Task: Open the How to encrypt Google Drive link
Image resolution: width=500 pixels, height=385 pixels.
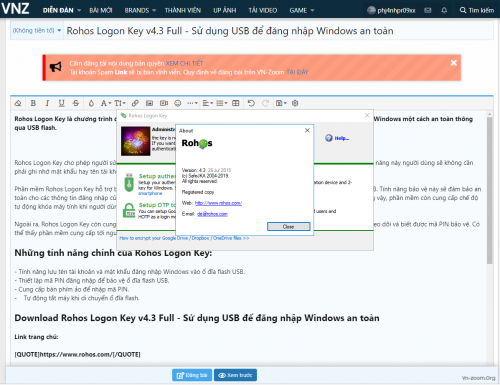Action: pos(184,238)
